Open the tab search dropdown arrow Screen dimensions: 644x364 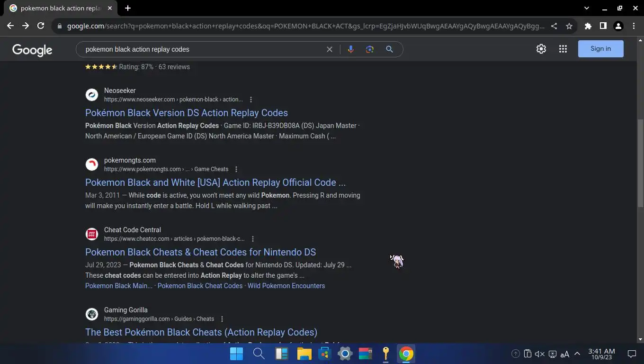pyautogui.click(x=587, y=8)
